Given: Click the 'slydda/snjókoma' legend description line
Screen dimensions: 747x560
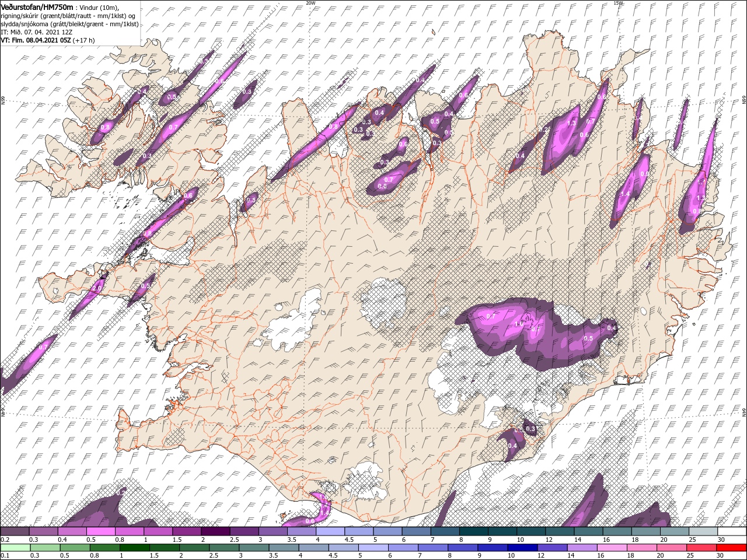Looking at the screenshot, I should click(x=69, y=24).
